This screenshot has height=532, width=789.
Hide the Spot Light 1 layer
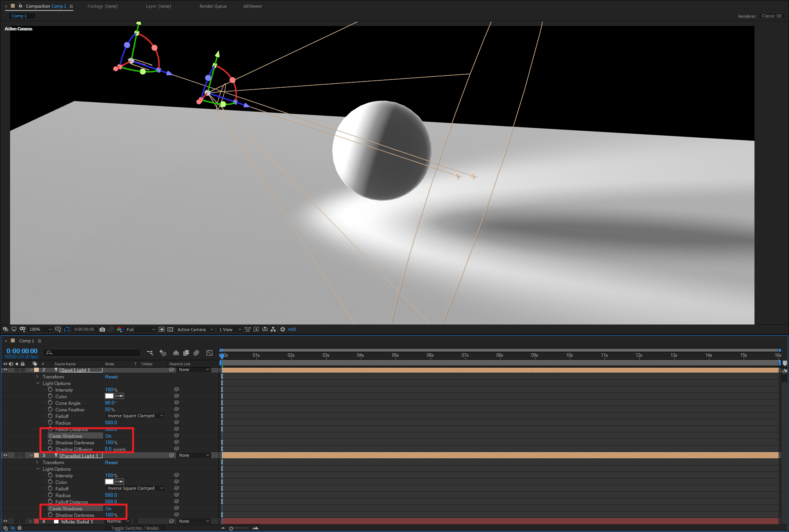pos(5,370)
